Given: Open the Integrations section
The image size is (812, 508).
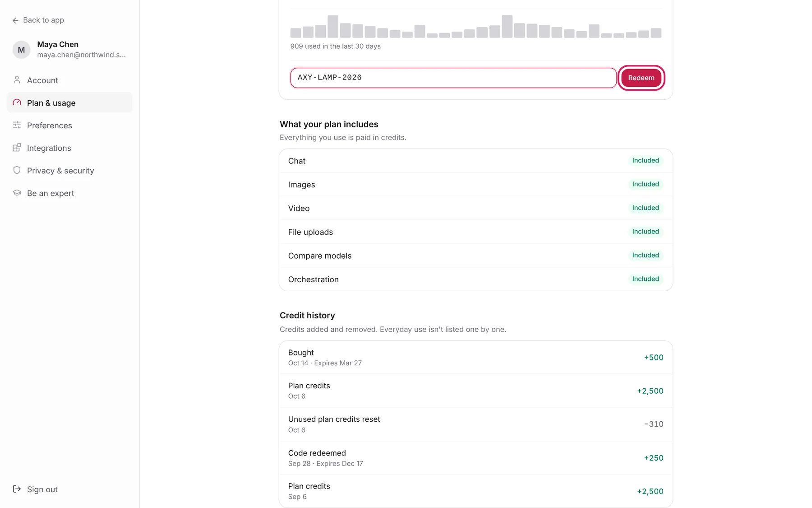Looking at the screenshot, I should pos(69,148).
